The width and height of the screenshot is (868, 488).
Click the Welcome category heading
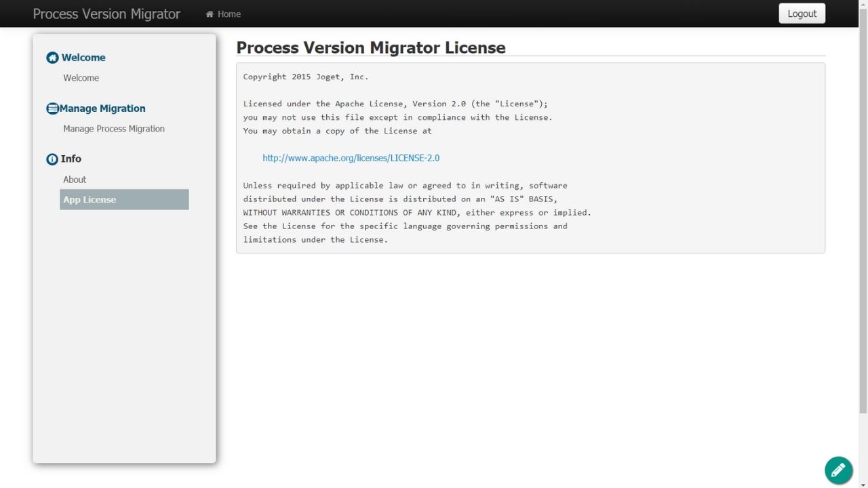[x=83, y=58]
